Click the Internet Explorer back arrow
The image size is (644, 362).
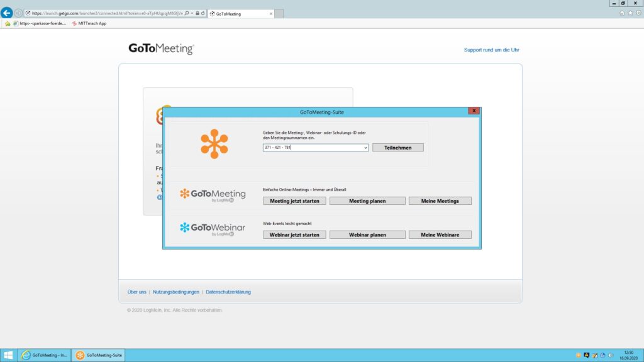coord(6,13)
